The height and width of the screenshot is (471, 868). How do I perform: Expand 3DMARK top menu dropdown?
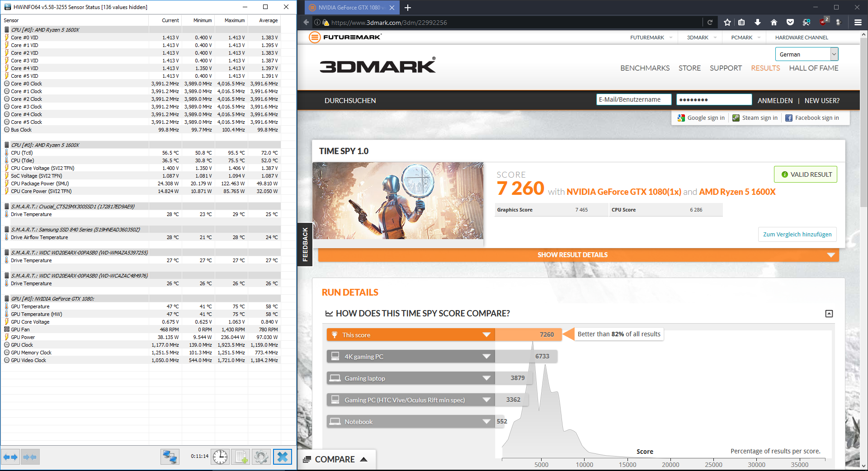715,38
